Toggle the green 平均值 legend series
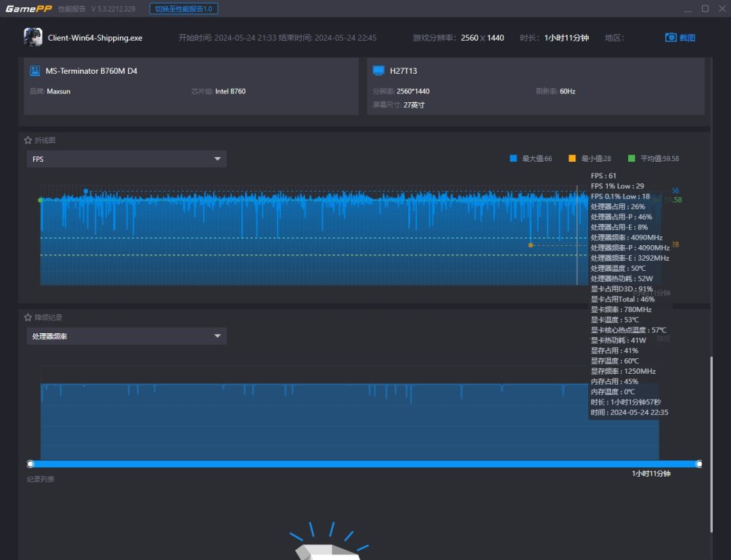The height and width of the screenshot is (560, 731). tap(632, 158)
